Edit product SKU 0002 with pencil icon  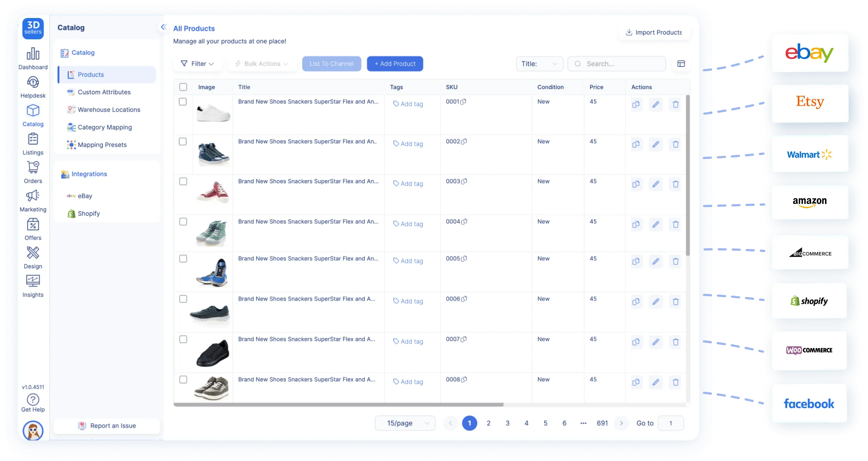point(656,144)
